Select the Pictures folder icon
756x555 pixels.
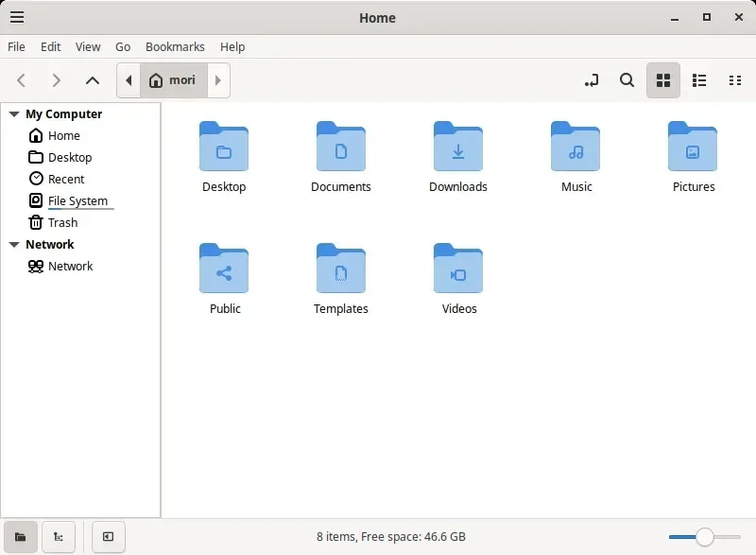[x=693, y=147]
